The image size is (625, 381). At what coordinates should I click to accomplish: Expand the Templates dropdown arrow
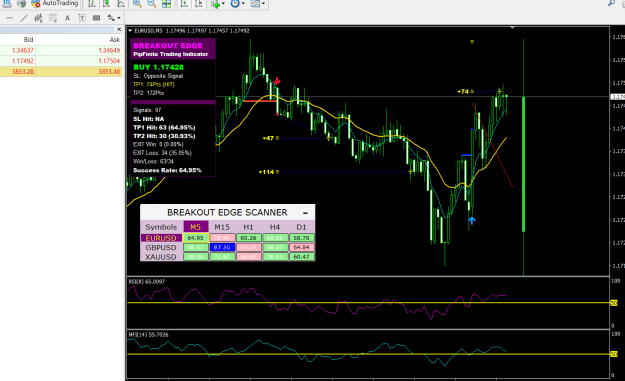(263, 4)
